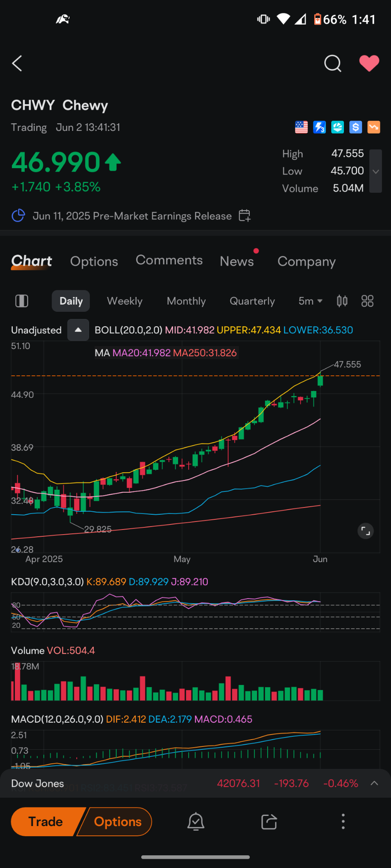
Task: Open the Comments tab
Action: [x=169, y=260]
